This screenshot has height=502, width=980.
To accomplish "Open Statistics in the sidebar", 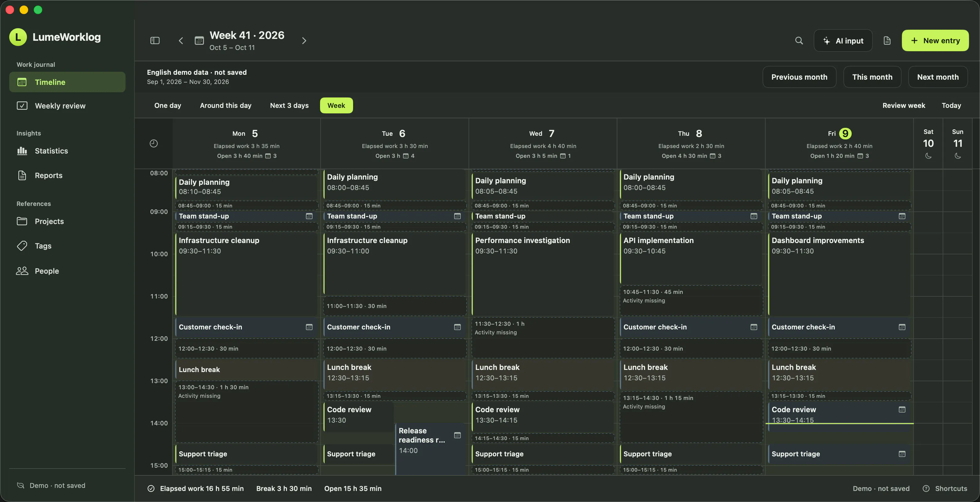I will [x=67, y=151].
